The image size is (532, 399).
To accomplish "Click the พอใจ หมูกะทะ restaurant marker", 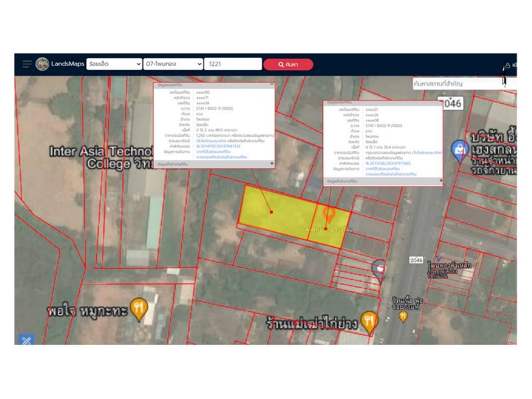I will 139,311.
